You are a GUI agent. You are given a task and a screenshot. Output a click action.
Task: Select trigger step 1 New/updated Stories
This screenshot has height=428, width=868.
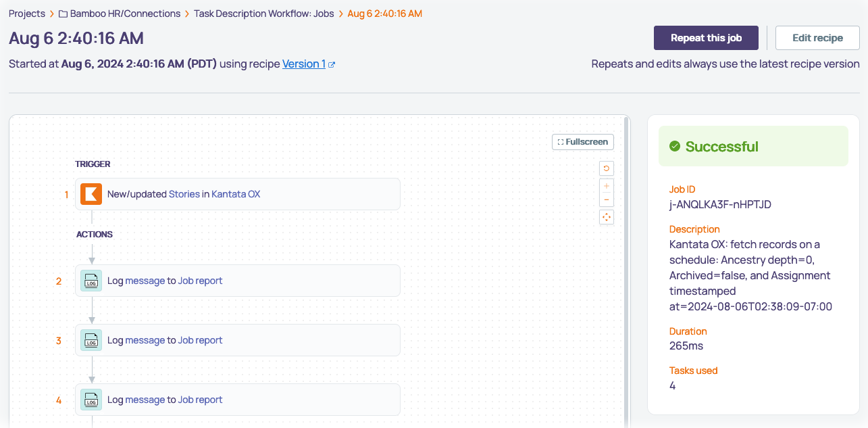tap(238, 194)
